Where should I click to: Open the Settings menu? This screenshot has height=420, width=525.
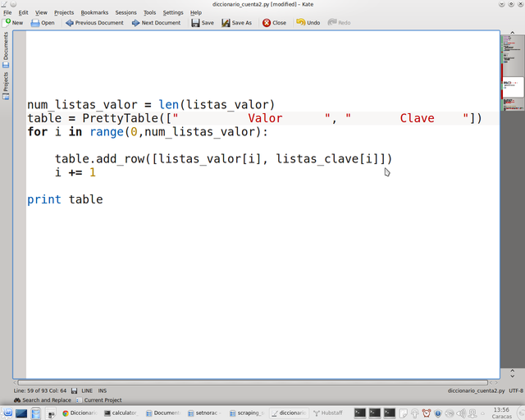pos(173,13)
